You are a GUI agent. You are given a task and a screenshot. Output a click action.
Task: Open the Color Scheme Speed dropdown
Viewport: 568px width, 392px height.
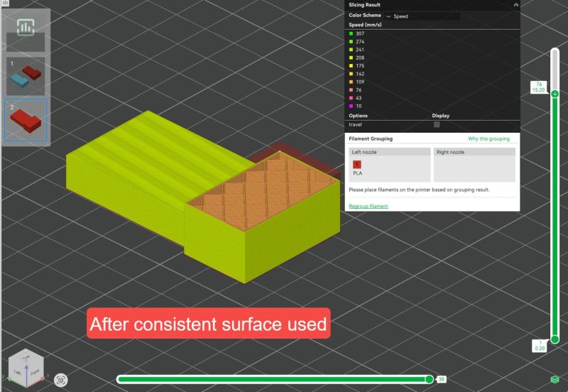(x=422, y=16)
